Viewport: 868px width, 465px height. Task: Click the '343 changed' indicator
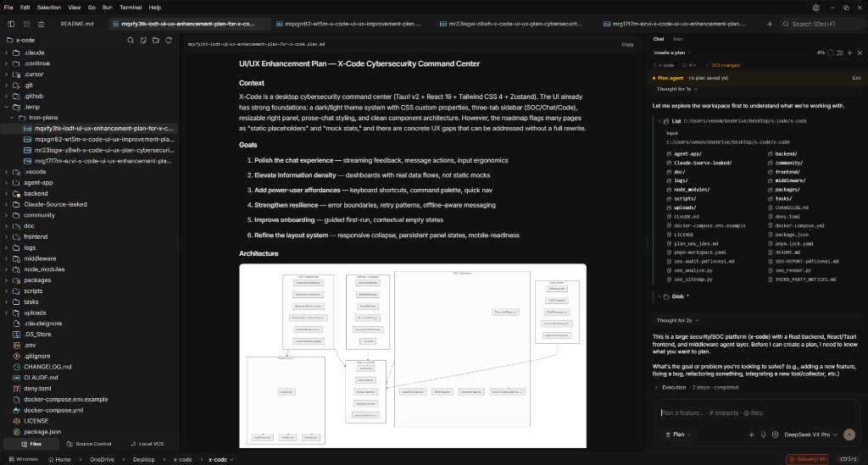(722, 65)
